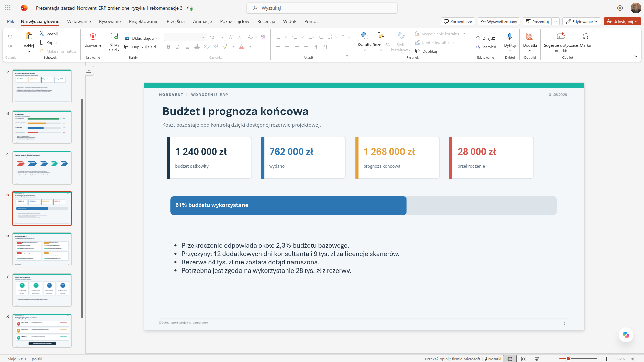Viewport: 644px width, 362px height.
Task: Click the PowerPoint logo icon
Action: [x=24, y=8]
